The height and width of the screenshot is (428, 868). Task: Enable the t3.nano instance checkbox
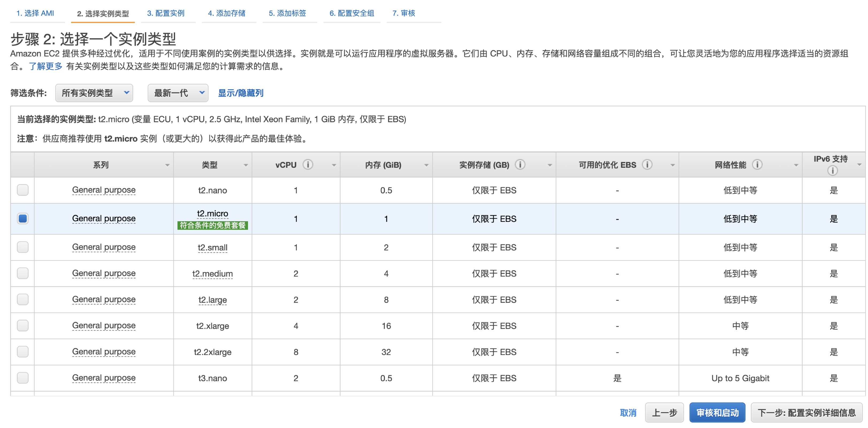pos(22,378)
